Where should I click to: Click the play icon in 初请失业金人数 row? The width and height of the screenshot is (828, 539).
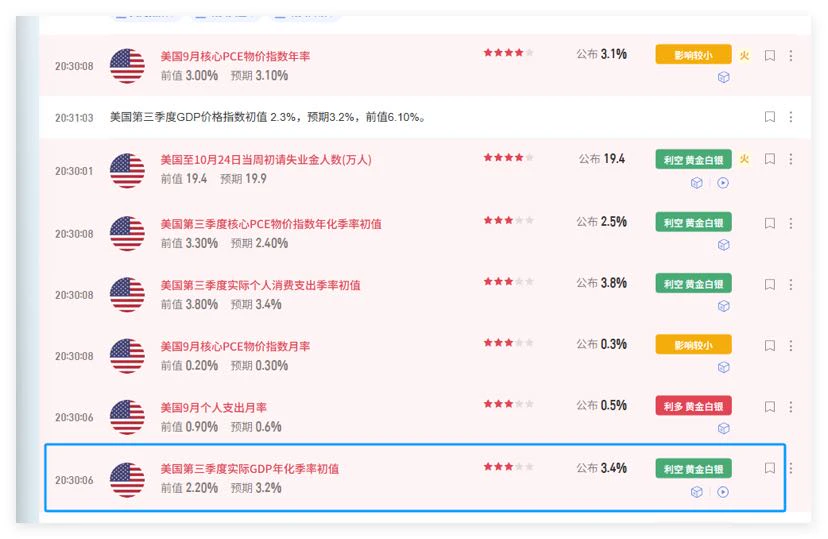(x=723, y=183)
